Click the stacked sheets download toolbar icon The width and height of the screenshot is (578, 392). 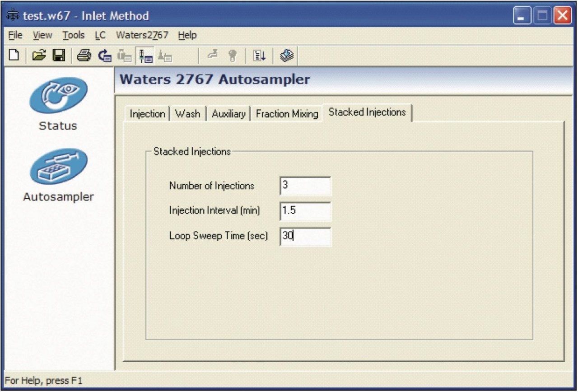[286, 56]
